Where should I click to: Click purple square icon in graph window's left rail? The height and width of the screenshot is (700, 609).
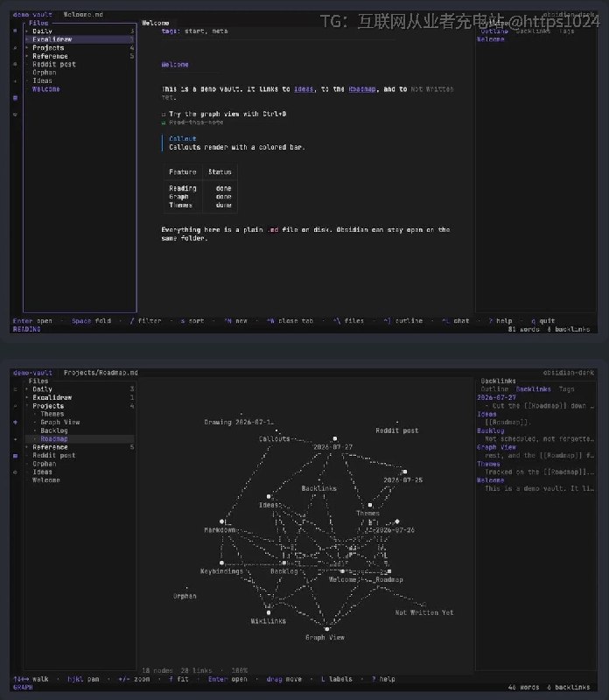[15, 456]
